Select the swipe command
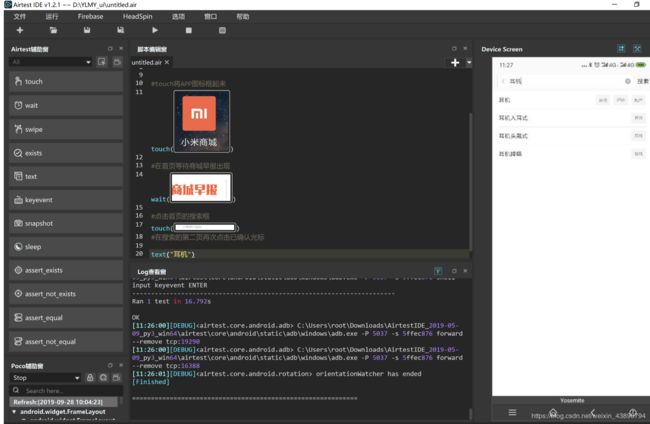 click(x=66, y=129)
